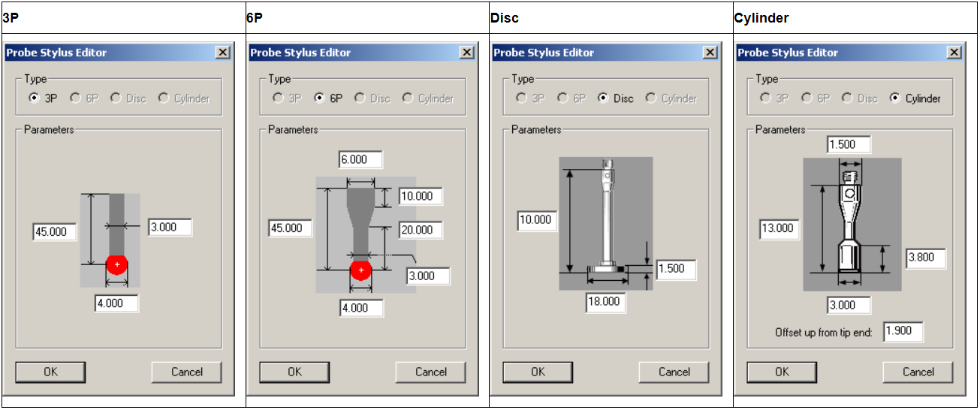This screenshot has height=410, width=980.
Task: Click the red ball tip in 3P diagram
Action: (116, 265)
